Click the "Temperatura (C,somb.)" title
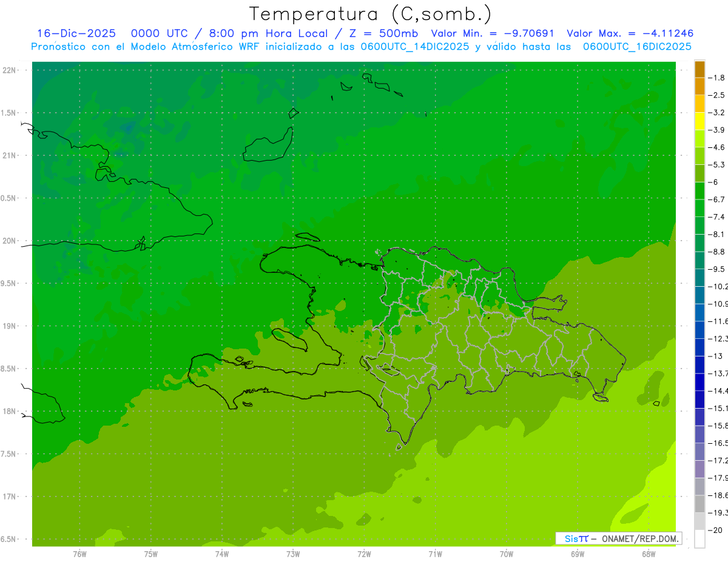 coord(371,15)
